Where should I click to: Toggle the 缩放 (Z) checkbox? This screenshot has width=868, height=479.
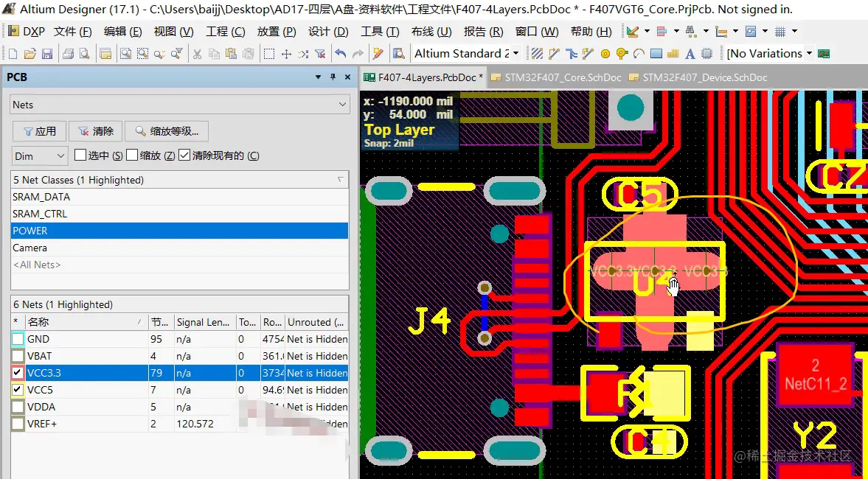(x=132, y=155)
